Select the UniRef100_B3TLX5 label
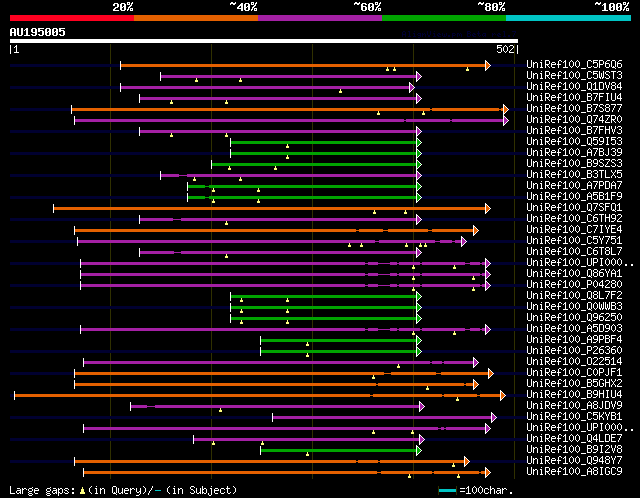640x498 pixels. coord(574,174)
